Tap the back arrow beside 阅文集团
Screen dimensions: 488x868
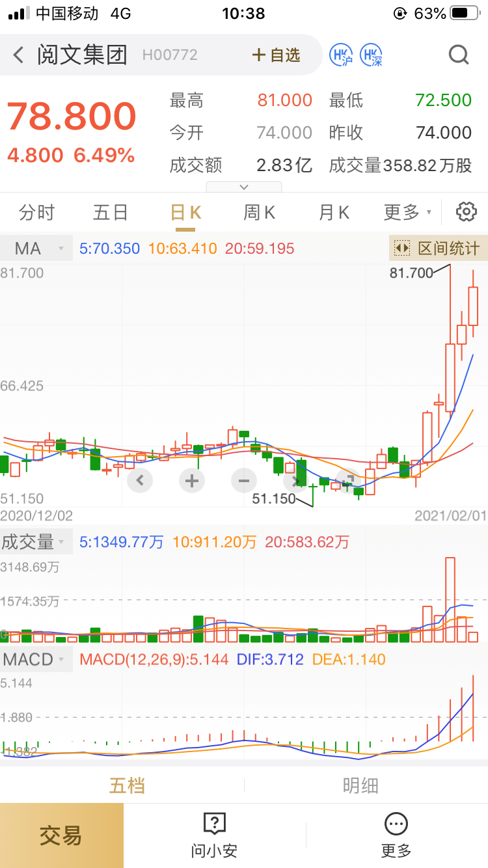(18, 55)
